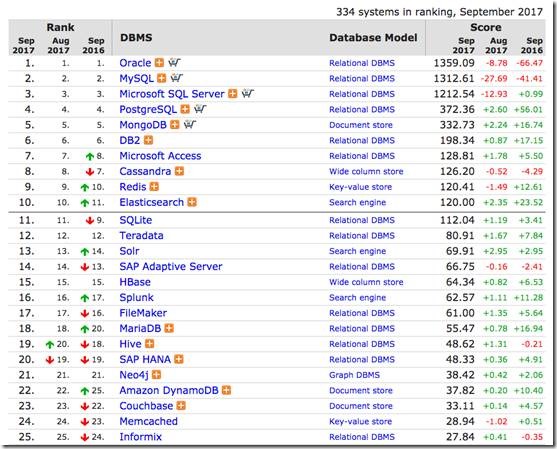Viewport: 557px width, 449px height.
Task: Click the green up arrow before Aug rank 20 in Hive row
Action: click(50, 344)
